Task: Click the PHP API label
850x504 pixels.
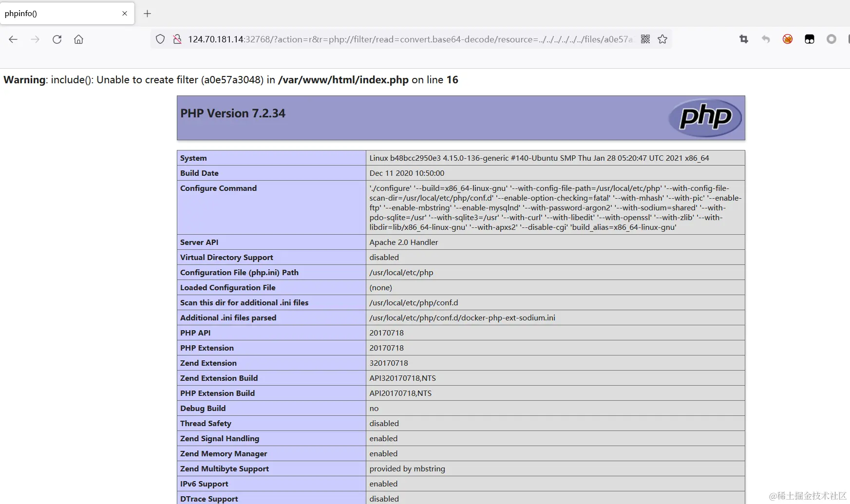Action: coord(195,333)
